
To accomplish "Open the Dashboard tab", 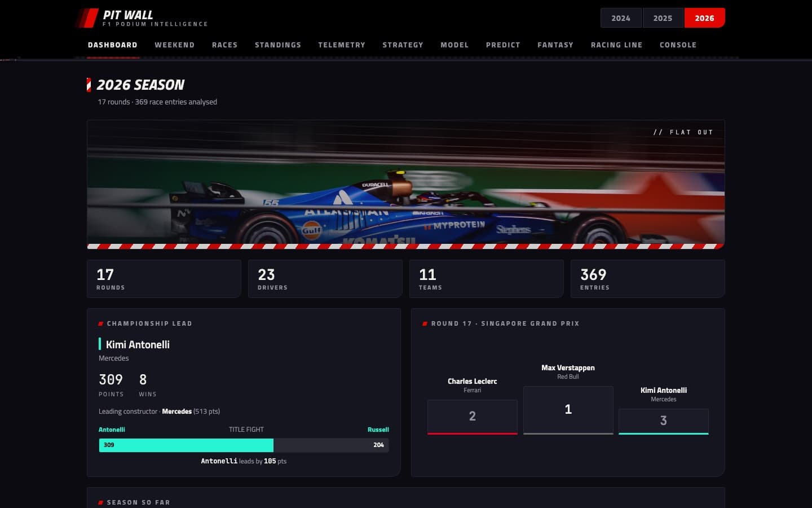I will point(113,45).
